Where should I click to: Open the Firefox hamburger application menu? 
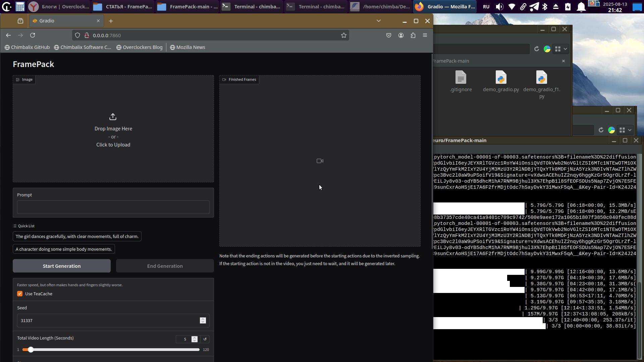(x=425, y=35)
